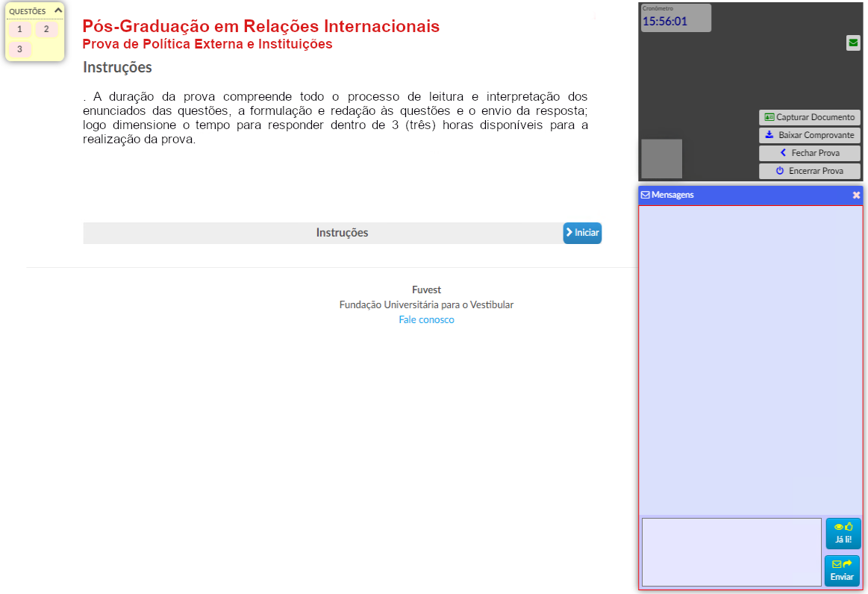Click Fechar Prova
This screenshot has height=594, width=868.
(809, 153)
